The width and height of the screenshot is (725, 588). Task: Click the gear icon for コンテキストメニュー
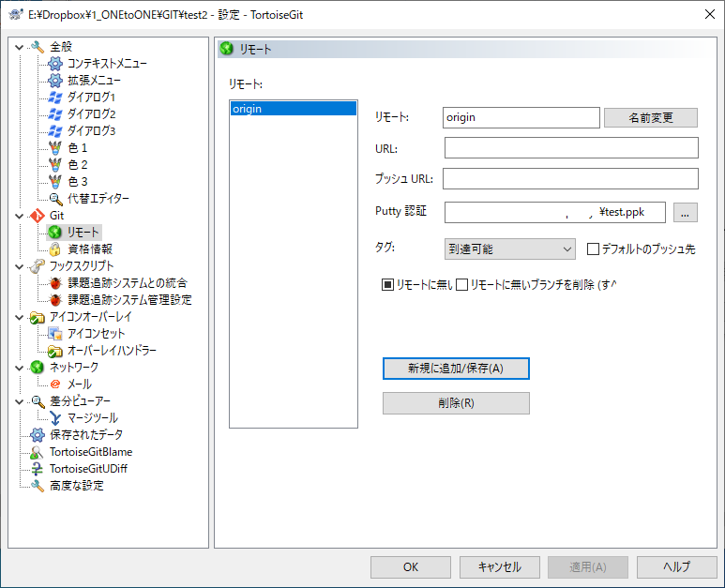click(55, 64)
